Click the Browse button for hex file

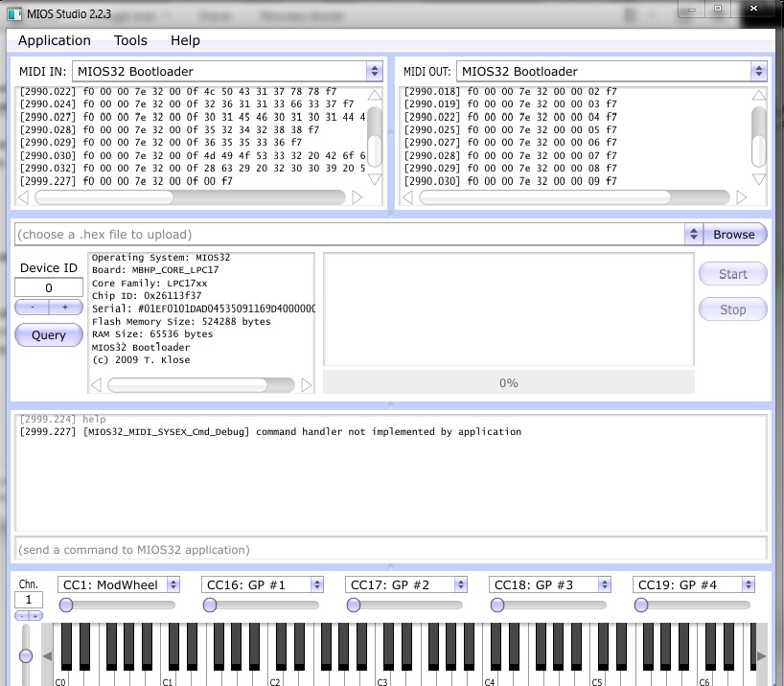pyautogui.click(x=733, y=235)
